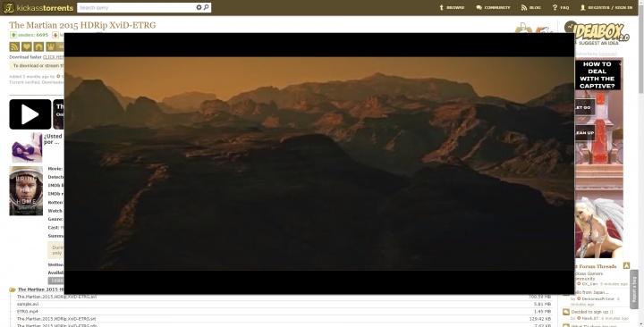Focus the search query field

(x=136, y=7)
